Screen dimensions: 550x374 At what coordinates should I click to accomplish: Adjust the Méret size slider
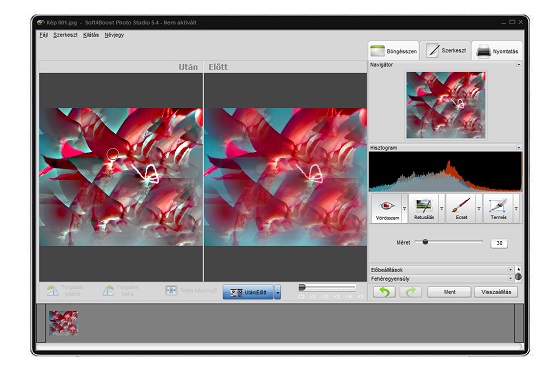click(449, 242)
